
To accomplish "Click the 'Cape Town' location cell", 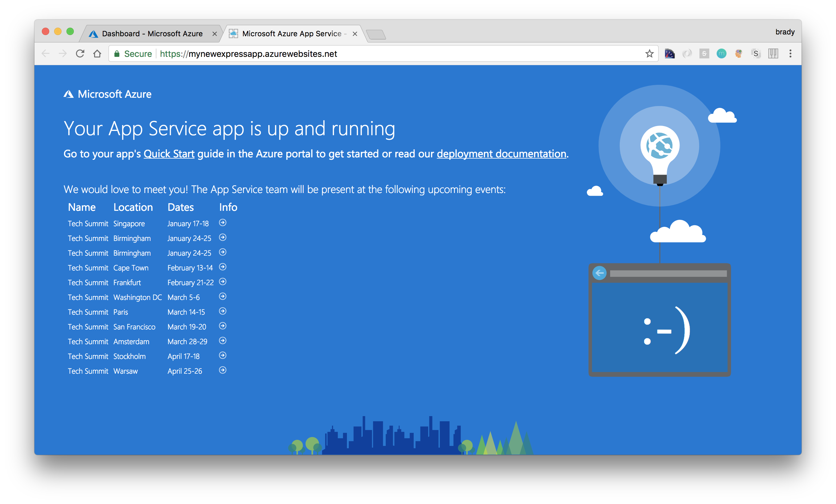I will [x=131, y=268].
